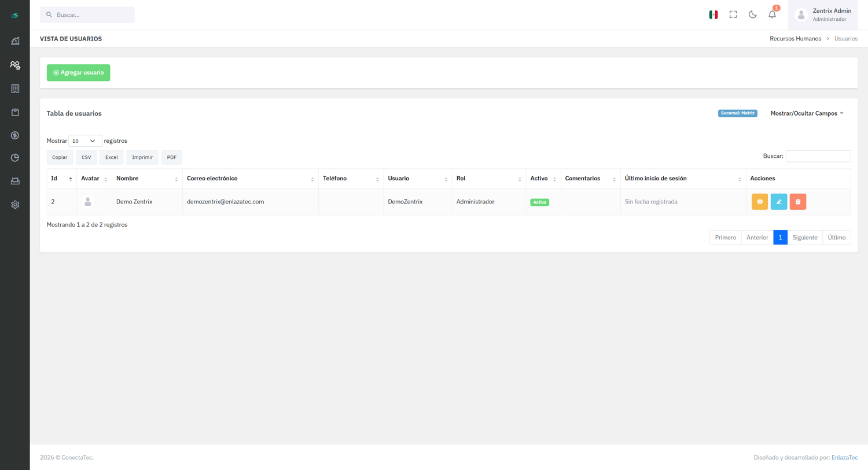Screen dimensions: 868x470
Task: Toggle fullscreen mode in the top bar
Action: click(733, 15)
